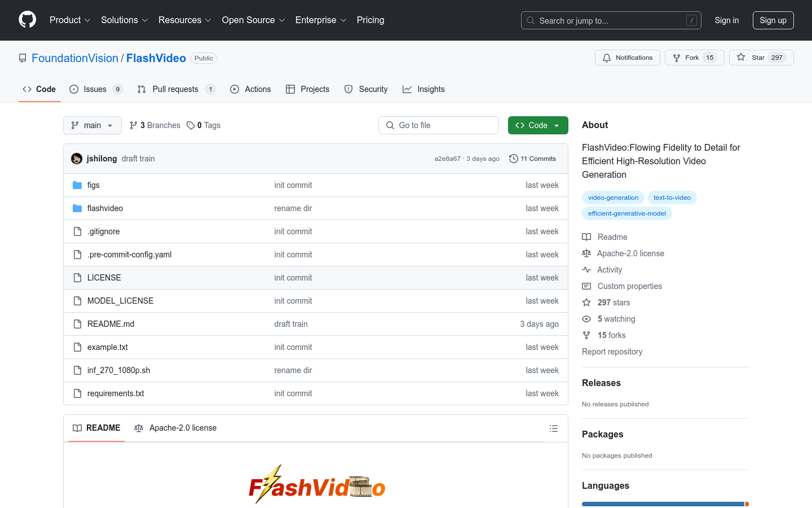Image resolution: width=812 pixels, height=508 pixels.
Task: Click the branch icon beside 3 Branches
Action: 134,125
